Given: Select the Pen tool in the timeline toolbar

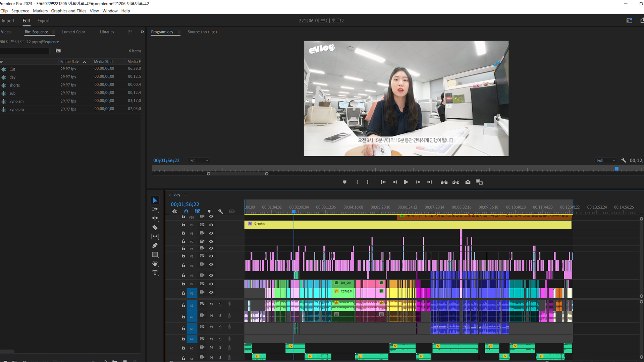Looking at the screenshot, I should 155,245.
